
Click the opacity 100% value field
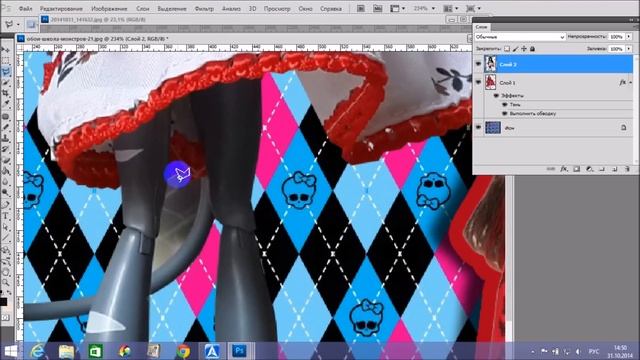click(x=616, y=37)
